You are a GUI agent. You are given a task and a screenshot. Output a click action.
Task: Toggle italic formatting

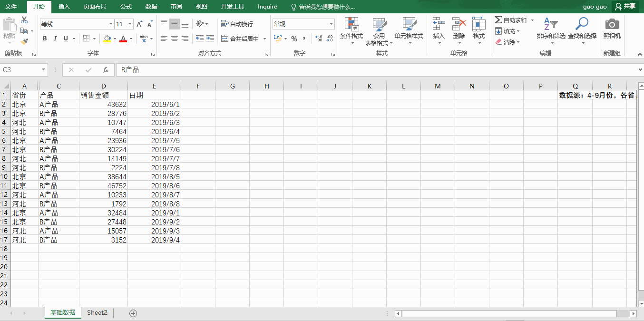55,39
